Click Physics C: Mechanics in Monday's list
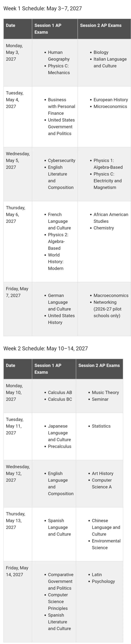This screenshot has height=644, width=131. pos(59,69)
